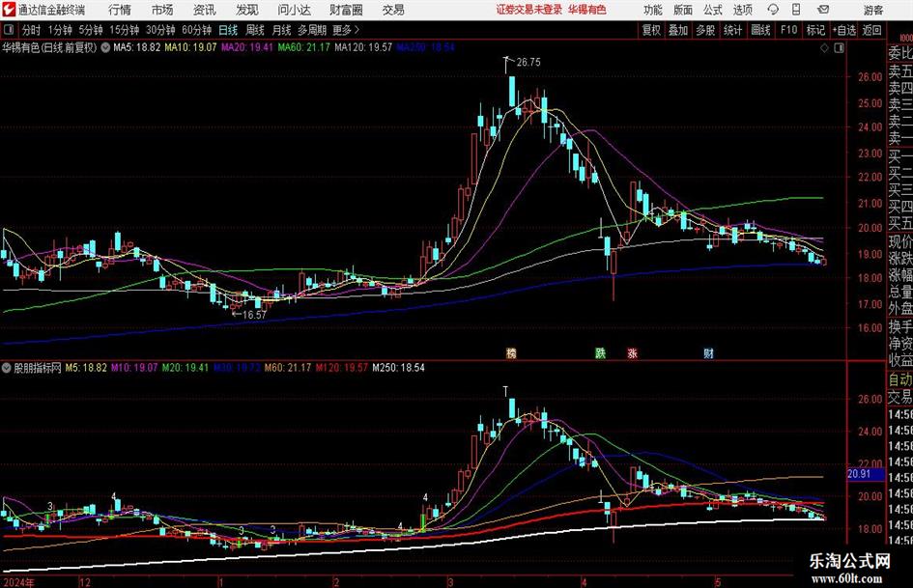Click the 复权 button
This screenshot has height=588, width=913.
tap(651, 30)
